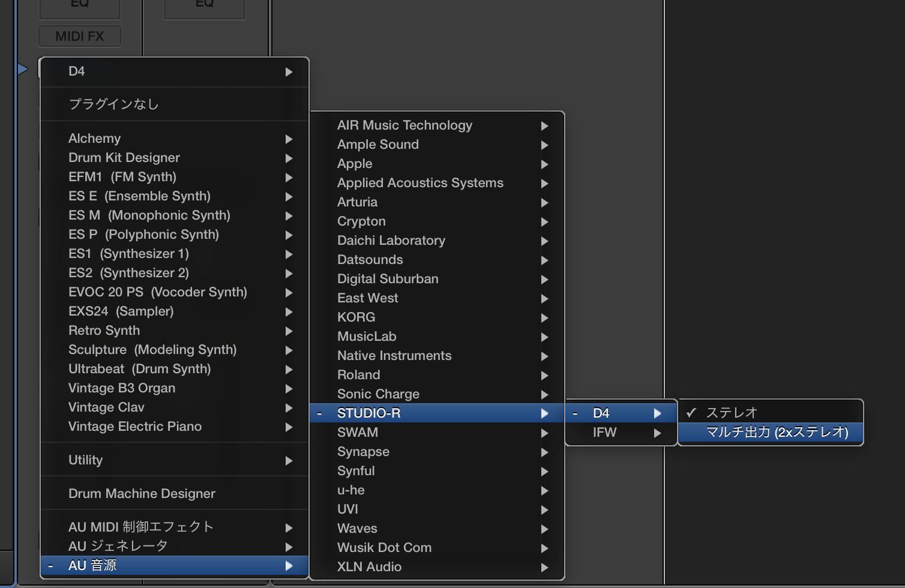Expand Ample Sound vendor
Screen dimensions: 905x588
[x=437, y=145]
